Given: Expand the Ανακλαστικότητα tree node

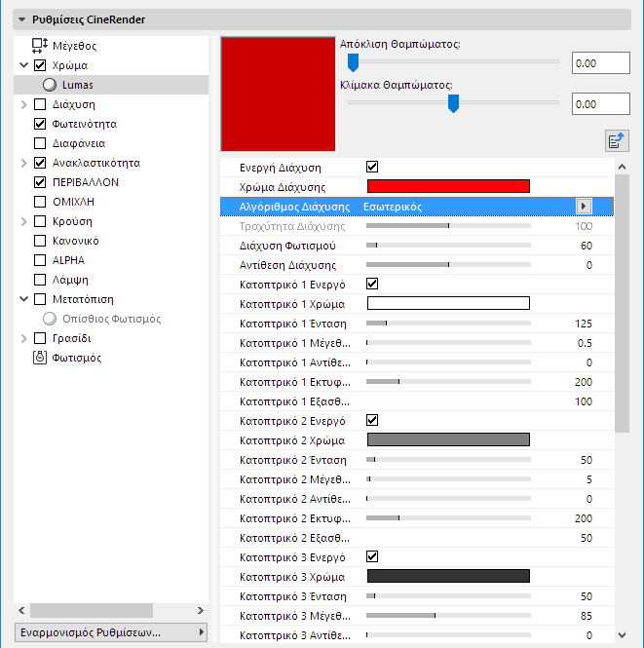Looking at the screenshot, I should (x=24, y=163).
